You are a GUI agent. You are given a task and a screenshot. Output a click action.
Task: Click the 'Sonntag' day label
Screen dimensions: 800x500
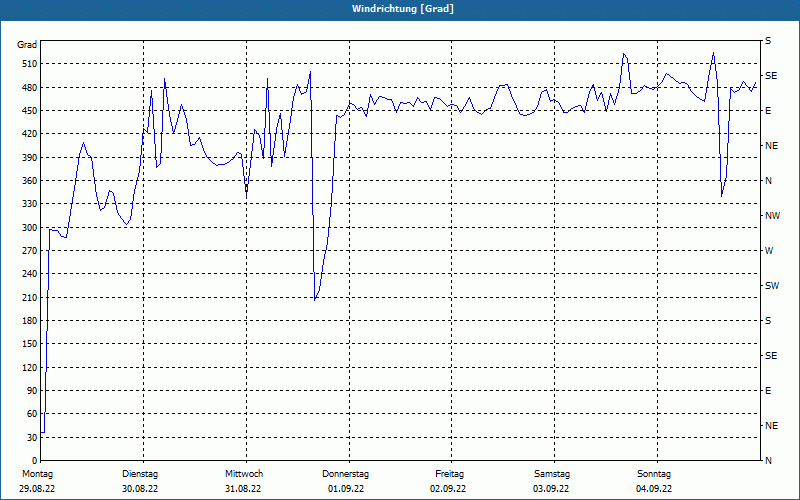click(654, 474)
